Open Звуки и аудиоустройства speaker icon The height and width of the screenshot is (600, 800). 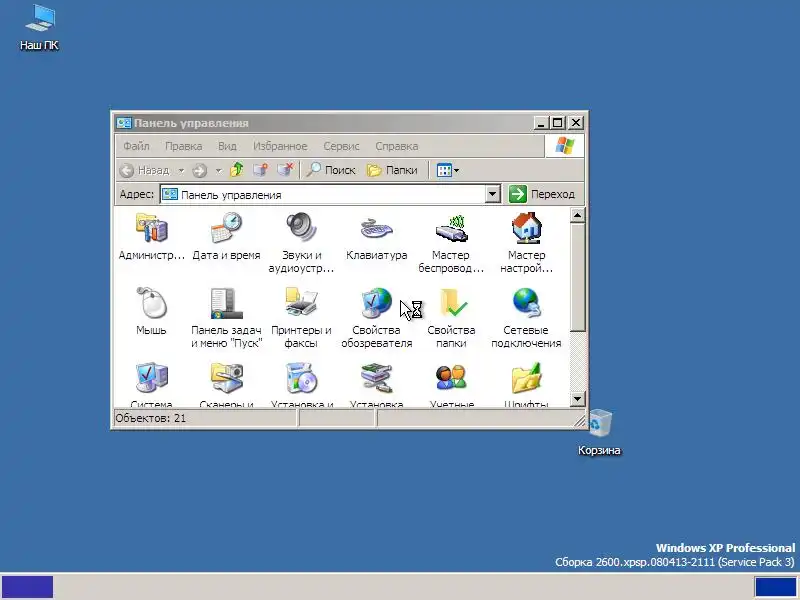tap(301, 228)
